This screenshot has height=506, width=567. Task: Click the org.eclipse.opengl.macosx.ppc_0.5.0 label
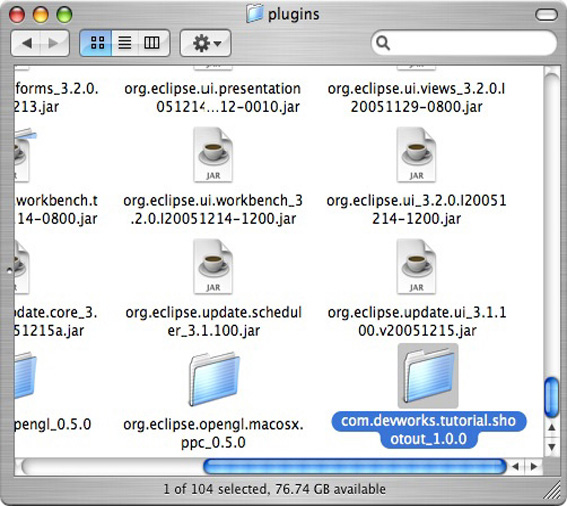click(x=213, y=433)
